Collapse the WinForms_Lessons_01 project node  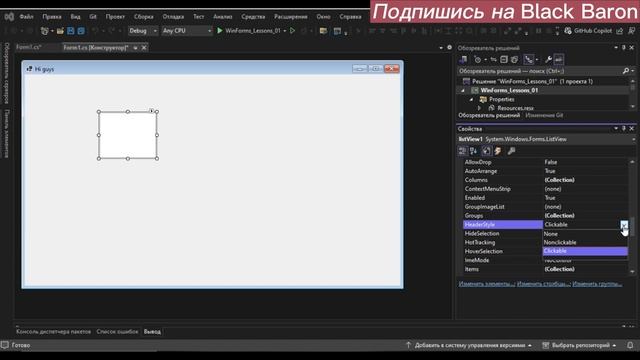click(463, 91)
